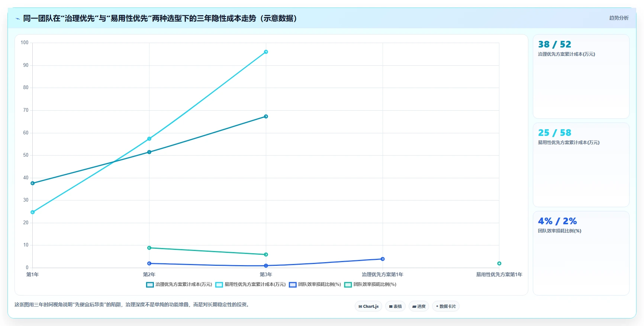Click the 治理优先 line point at 第2年
This screenshot has width=644, height=326.
coord(149,152)
